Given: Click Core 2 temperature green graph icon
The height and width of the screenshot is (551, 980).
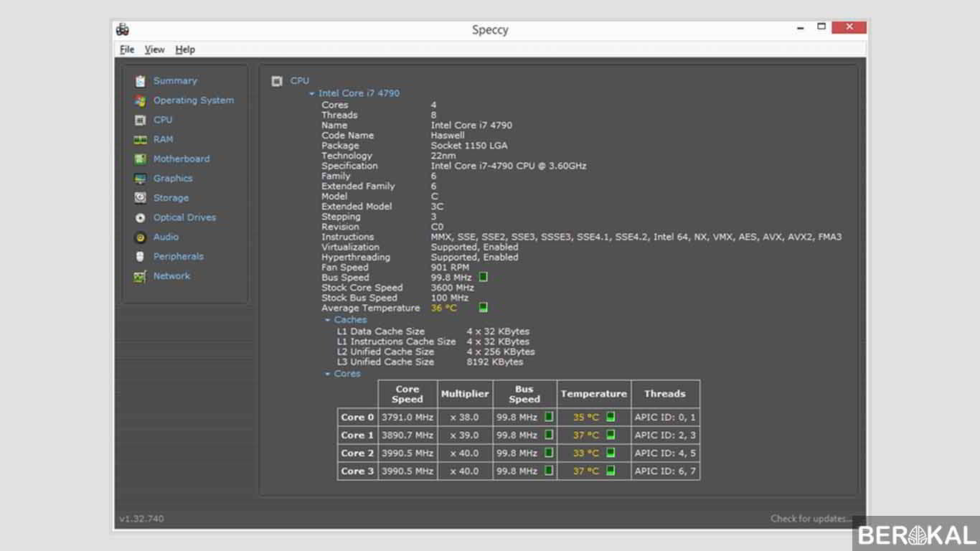Looking at the screenshot, I should 611,453.
